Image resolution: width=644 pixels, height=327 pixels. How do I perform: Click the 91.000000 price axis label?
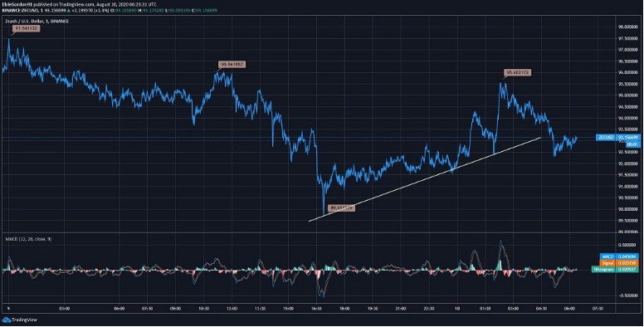click(x=628, y=187)
